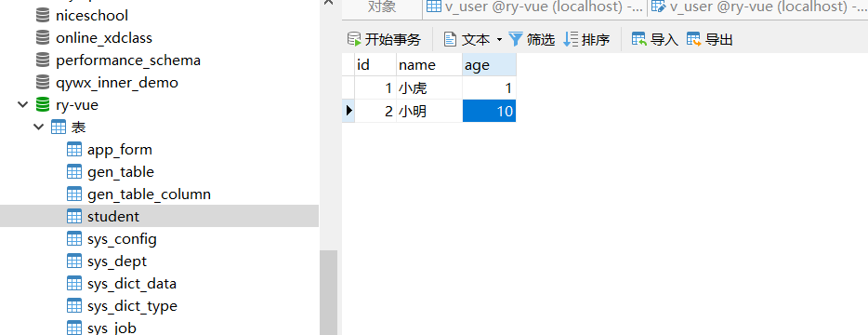Click the qywx_inner_demo database icon

pos(42,83)
